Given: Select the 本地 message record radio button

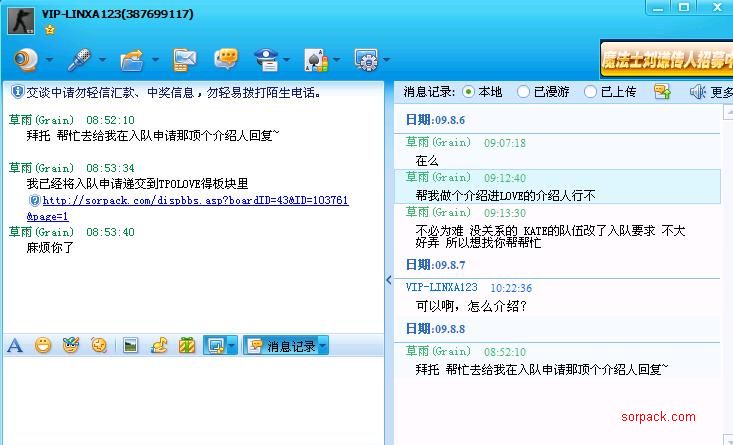Looking at the screenshot, I should coord(469,92).
